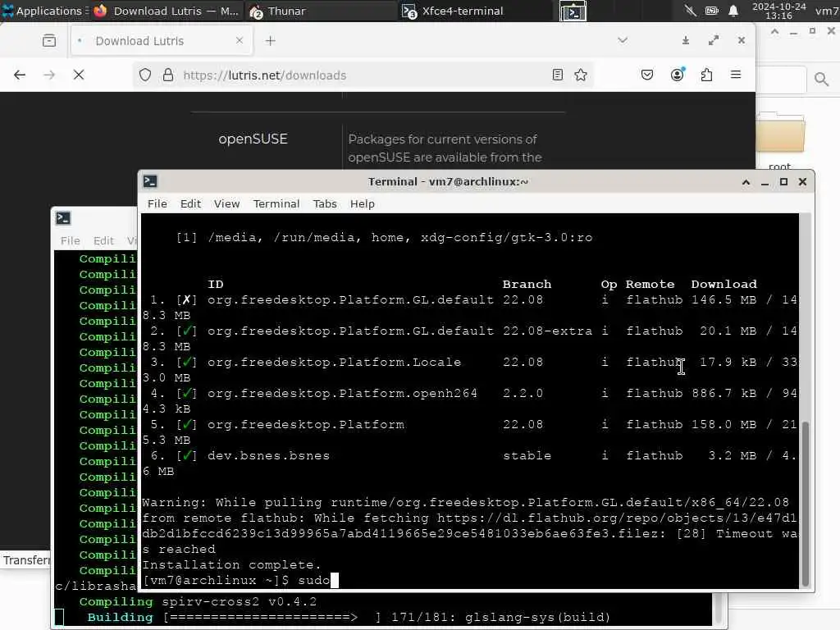Open the Terminal menu
This screenshot has width=840, height=630.
pyautogui.click(x=276, y=204)
